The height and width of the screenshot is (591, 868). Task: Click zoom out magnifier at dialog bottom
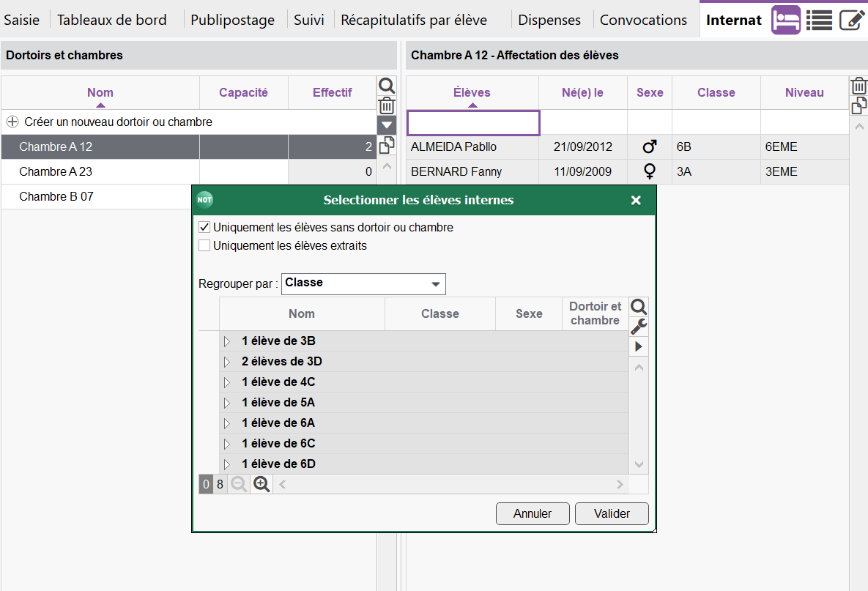pos(239,484)
